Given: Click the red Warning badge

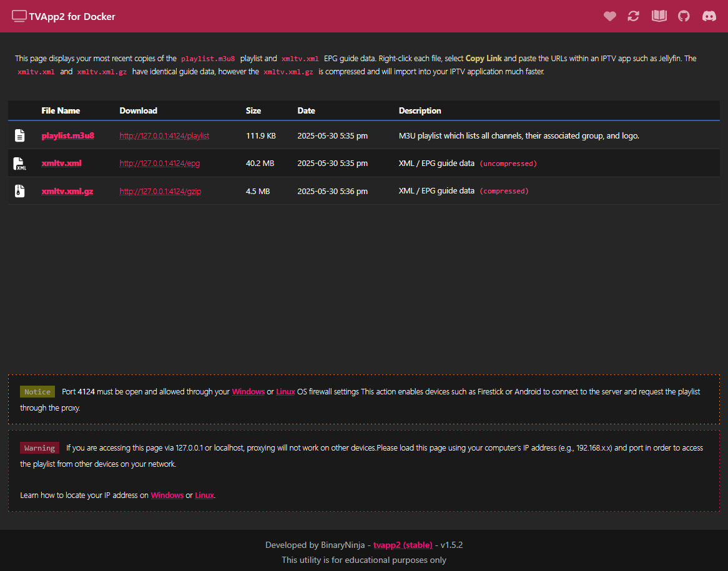Looking at the screenshot, I should pyautogui.click(x=39, y=448).
